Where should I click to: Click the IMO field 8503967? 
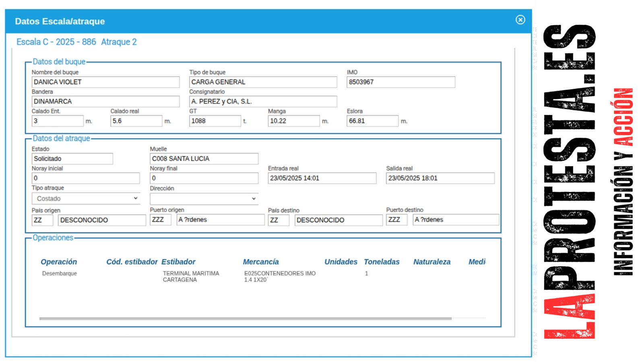tap(401, 82)
